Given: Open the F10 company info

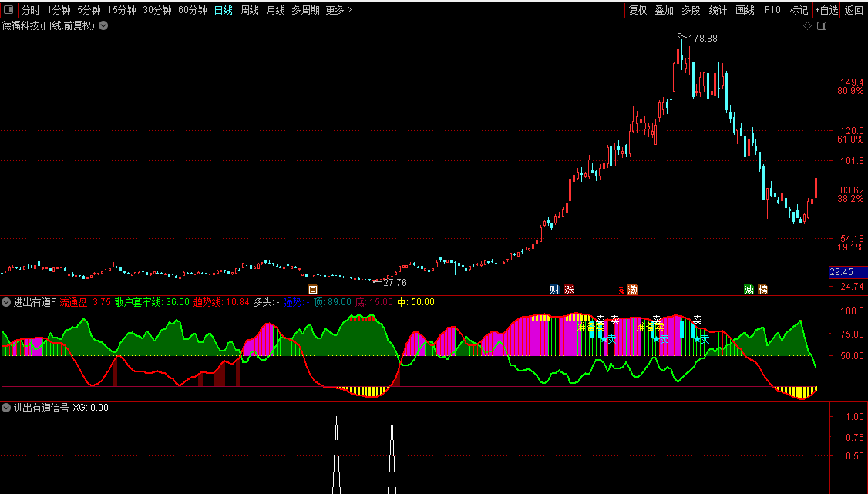Looking at the screenshot, I should point(772,10).
